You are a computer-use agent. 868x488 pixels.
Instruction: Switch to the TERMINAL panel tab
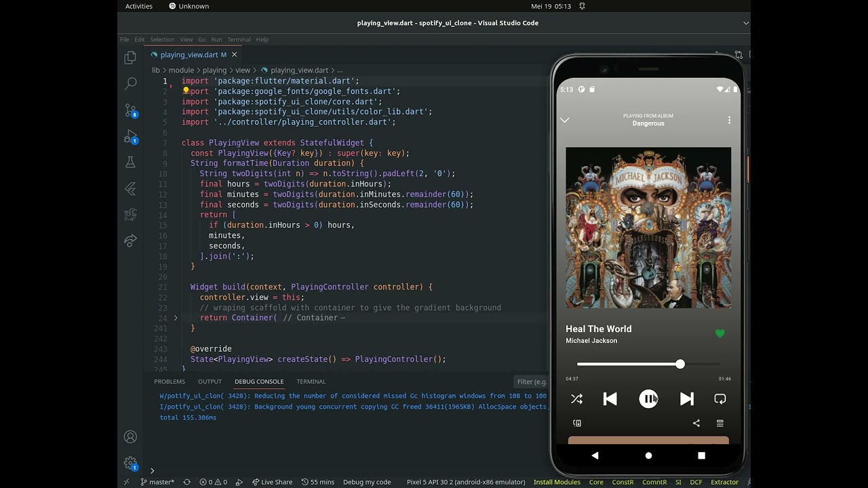pyautogui.click(x=311, y=382)
